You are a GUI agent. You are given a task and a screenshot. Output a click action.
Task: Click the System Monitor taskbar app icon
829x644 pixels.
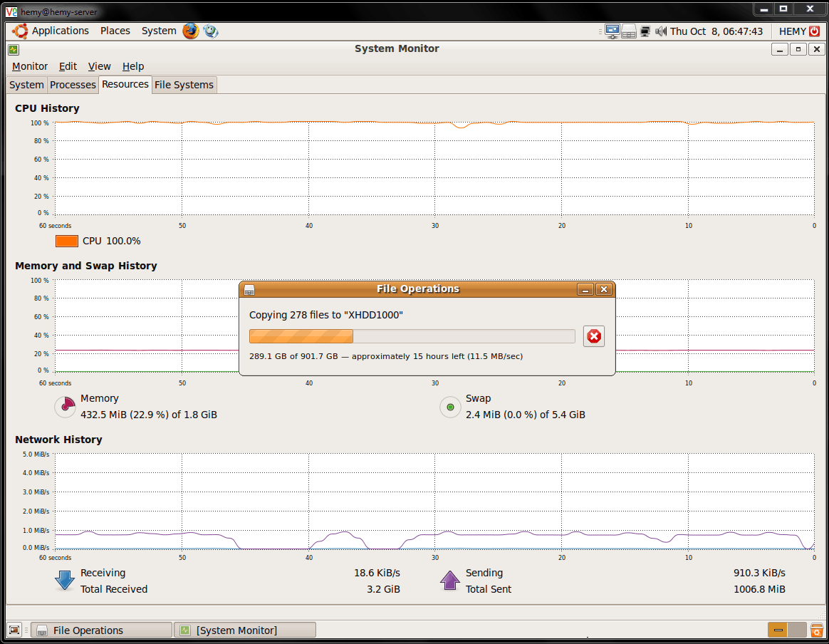[185, 630]
